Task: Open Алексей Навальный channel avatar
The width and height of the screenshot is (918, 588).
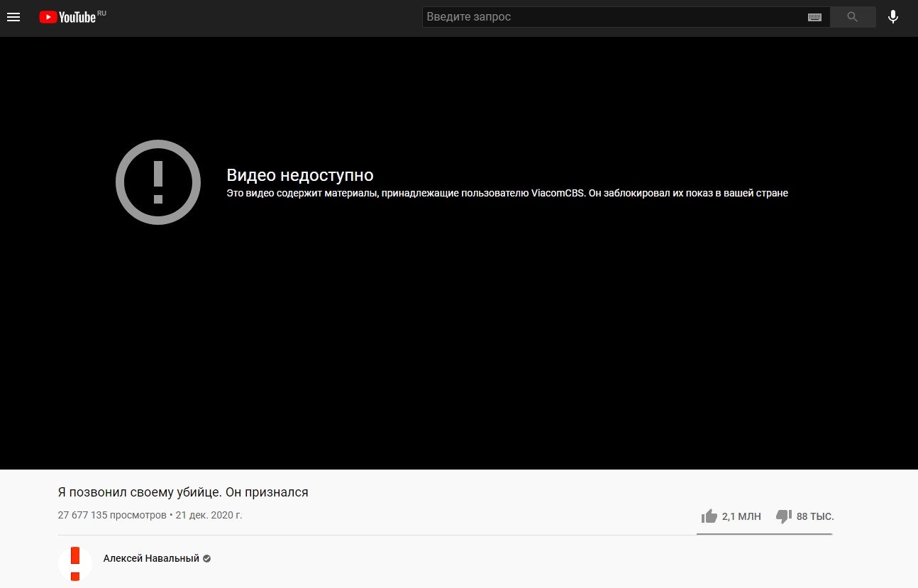Action: 75,564
